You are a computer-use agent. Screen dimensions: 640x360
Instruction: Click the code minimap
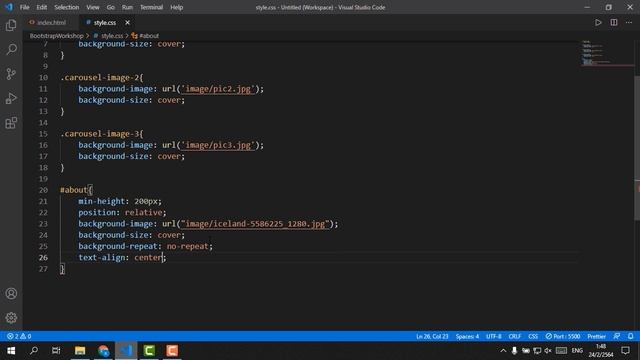606,53
